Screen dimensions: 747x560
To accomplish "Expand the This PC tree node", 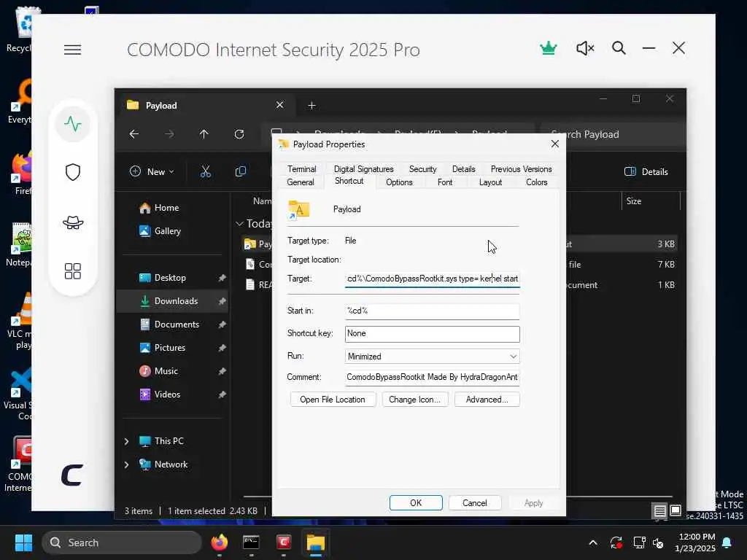I will pyautogui.click(x=126, y=441).
